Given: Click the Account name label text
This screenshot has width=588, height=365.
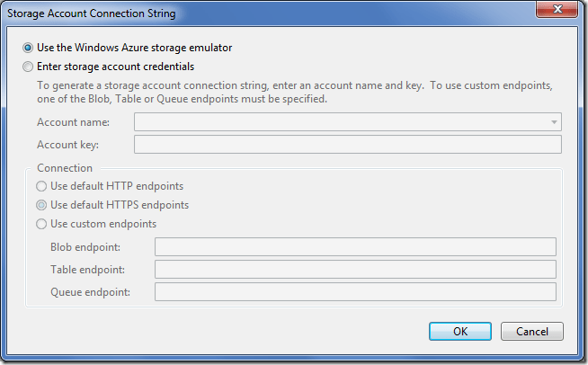Looking at the screenshot, I should pos(74,122).
